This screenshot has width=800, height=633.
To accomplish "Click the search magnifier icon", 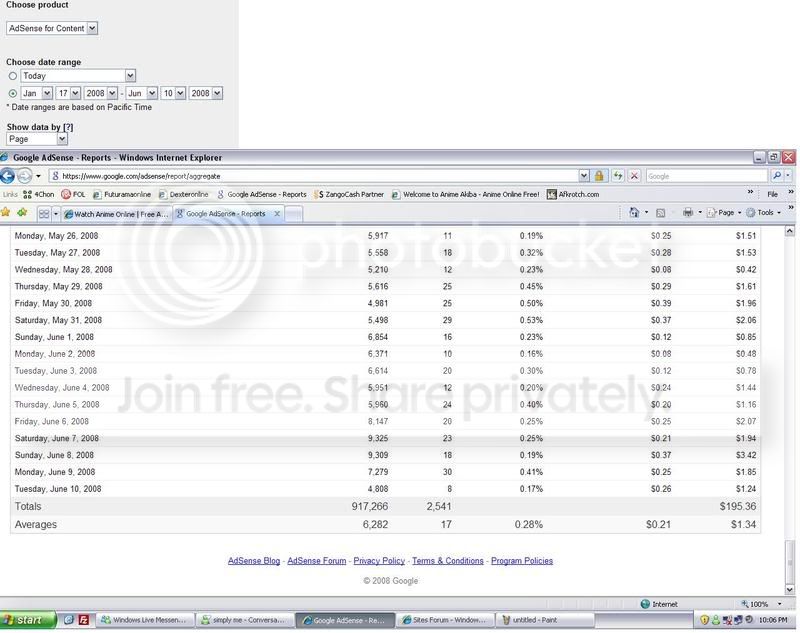I will coord(777,176).
